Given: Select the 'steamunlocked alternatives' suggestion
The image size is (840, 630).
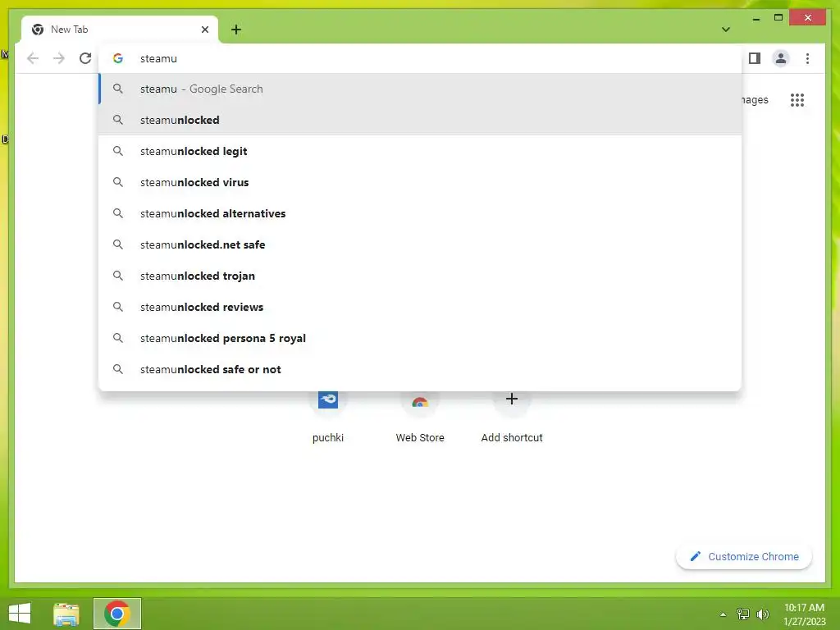Looking at the screenshot, I should 420,213.
